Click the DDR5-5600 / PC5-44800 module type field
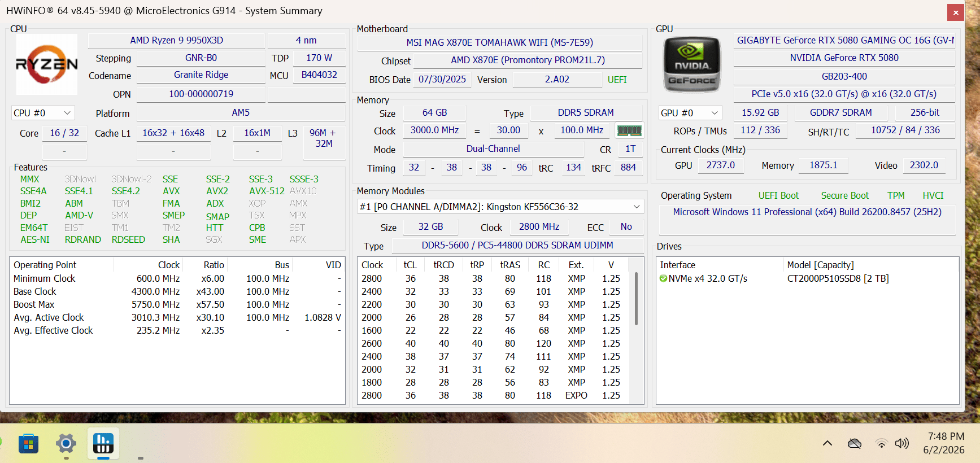The image size is (980, 463). pos(517,246)
